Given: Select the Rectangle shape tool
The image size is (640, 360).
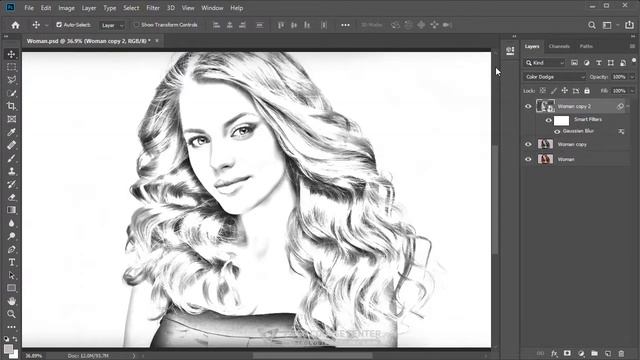Looking at the screenshot, I should coord(11,289).
